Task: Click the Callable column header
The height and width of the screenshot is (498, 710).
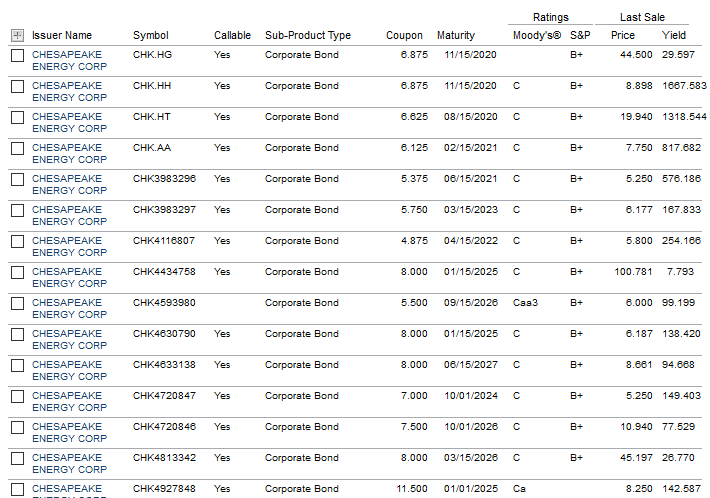Action: [x=232, y=35]
